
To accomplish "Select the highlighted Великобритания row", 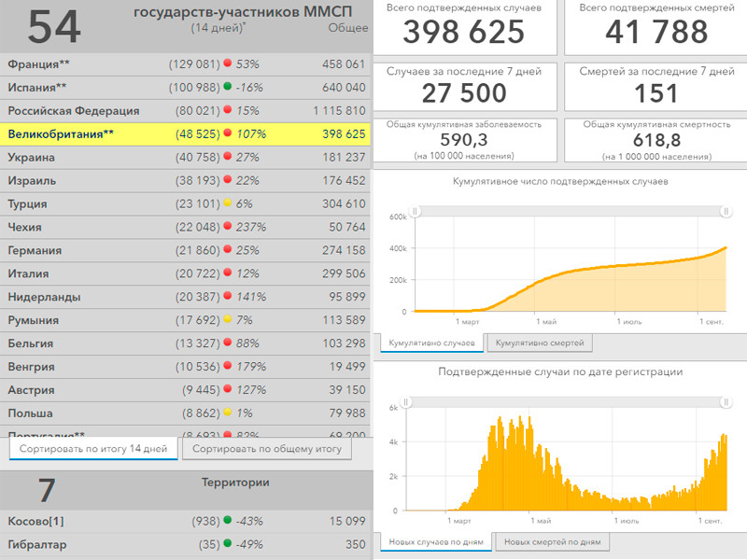I will pos(186,134).
